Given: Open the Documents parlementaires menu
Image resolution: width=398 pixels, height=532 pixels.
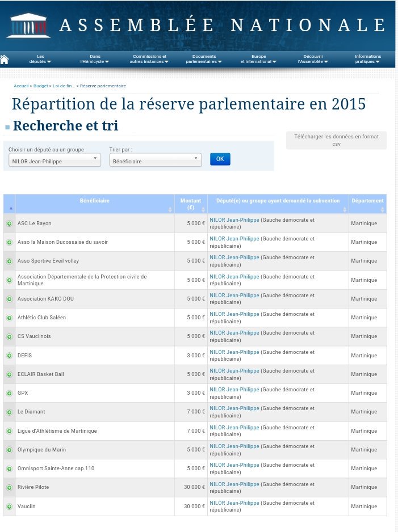Looking at the screenshot, I should [x=204, y=59].
